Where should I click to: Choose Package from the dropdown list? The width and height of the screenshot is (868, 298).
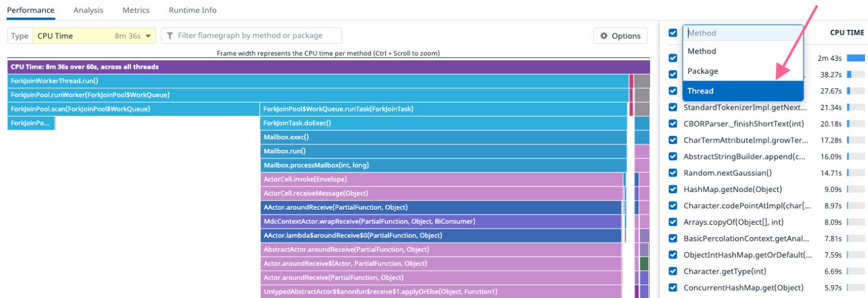click(743, 71)
